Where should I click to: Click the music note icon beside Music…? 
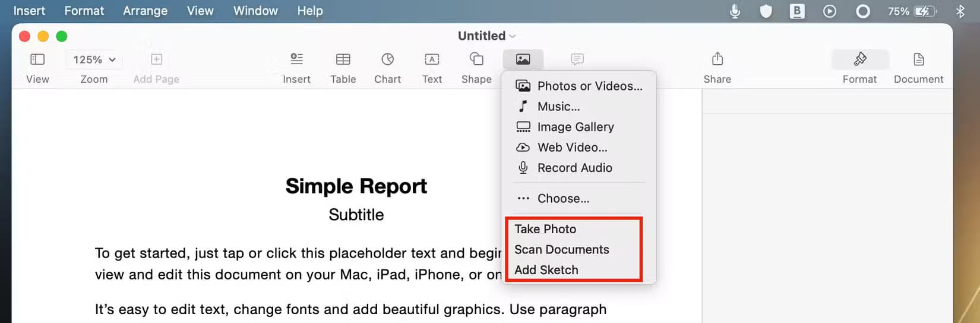(x=523, y=106)
